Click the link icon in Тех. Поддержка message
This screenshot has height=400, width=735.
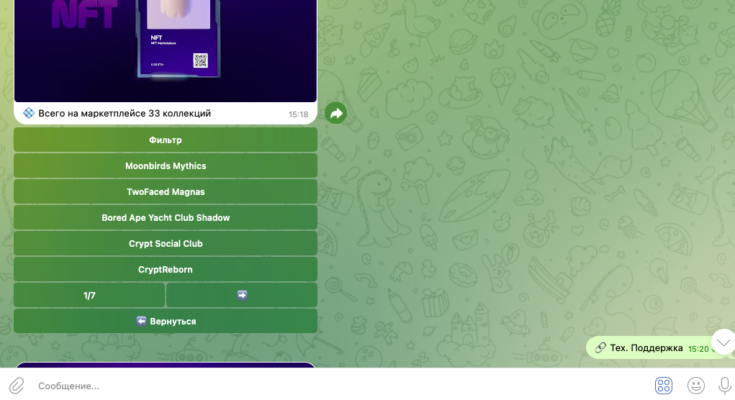(600, 348)
